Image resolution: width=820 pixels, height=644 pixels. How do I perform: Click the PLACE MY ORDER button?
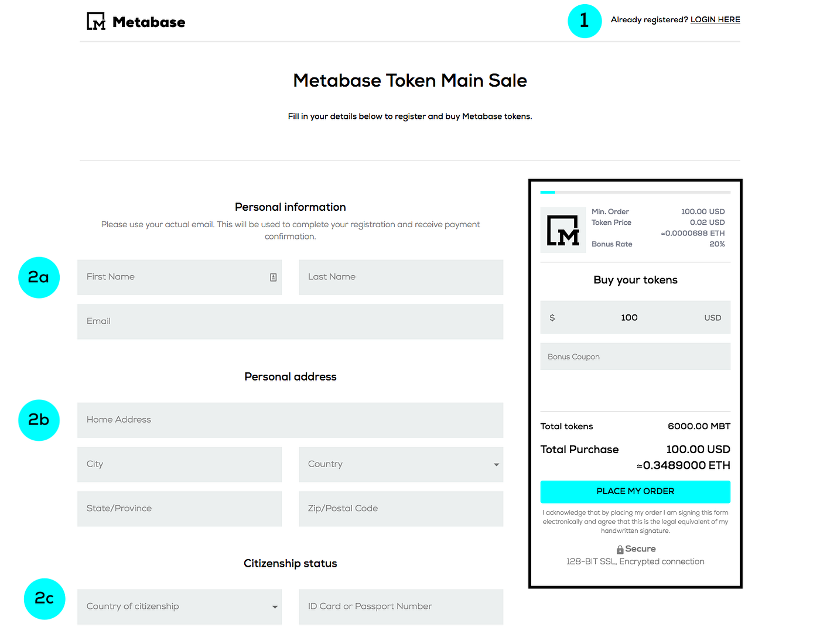(635, 492)
